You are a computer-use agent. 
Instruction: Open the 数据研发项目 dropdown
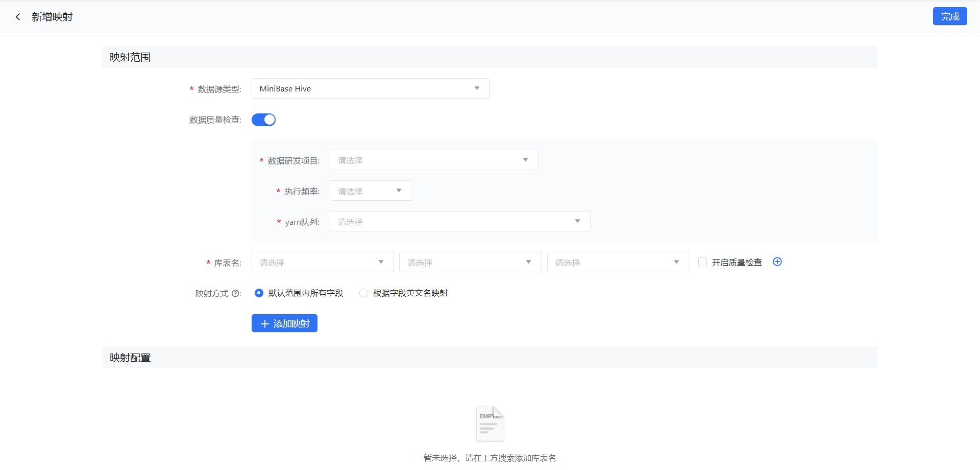(x=434, y=160)
